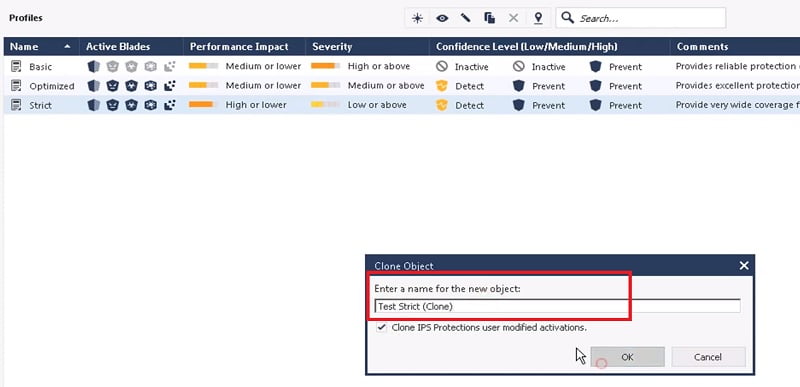Click the Where Used pin icon
This screenshot has width=800, height=387.
coord(538,18)
